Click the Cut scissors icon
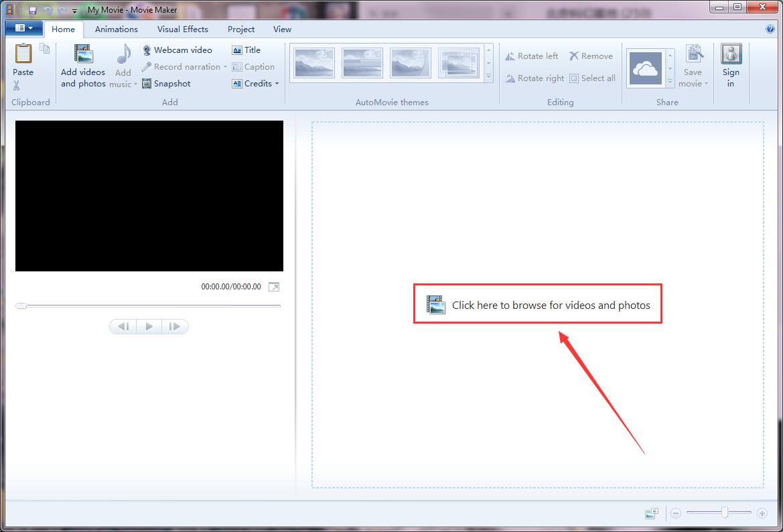This screenshot has height=532, width=783. (17, 86)
